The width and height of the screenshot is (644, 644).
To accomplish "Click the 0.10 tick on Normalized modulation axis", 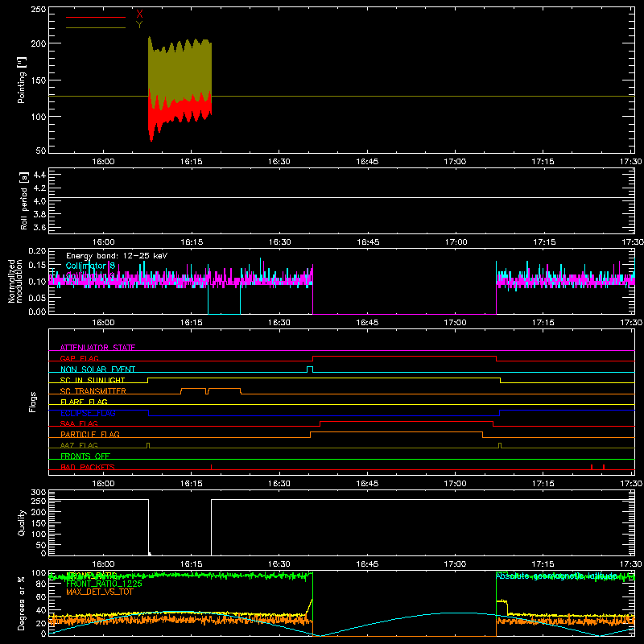I will (x=37, y=281).
